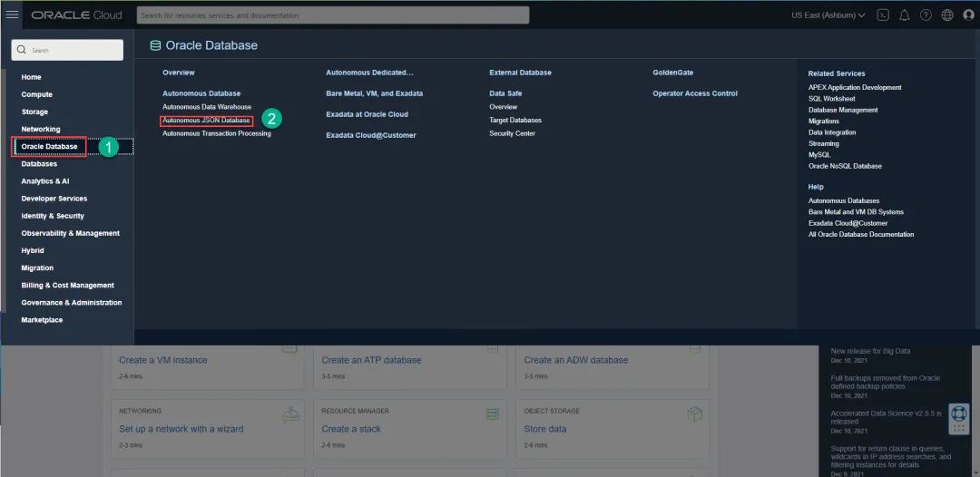Select Billing & Cost Management
The image size is (980, 477).
[67, 286]
